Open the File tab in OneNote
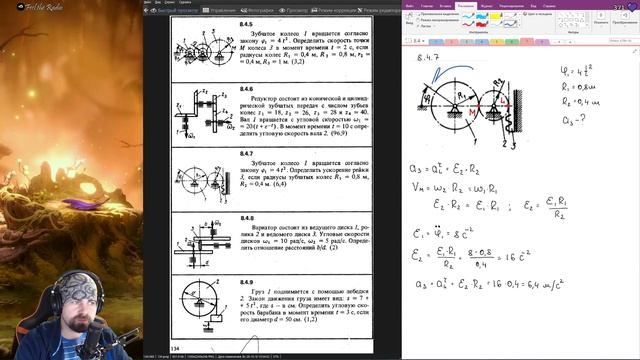This screenshot has height=360, width=640. pos(409,6)
